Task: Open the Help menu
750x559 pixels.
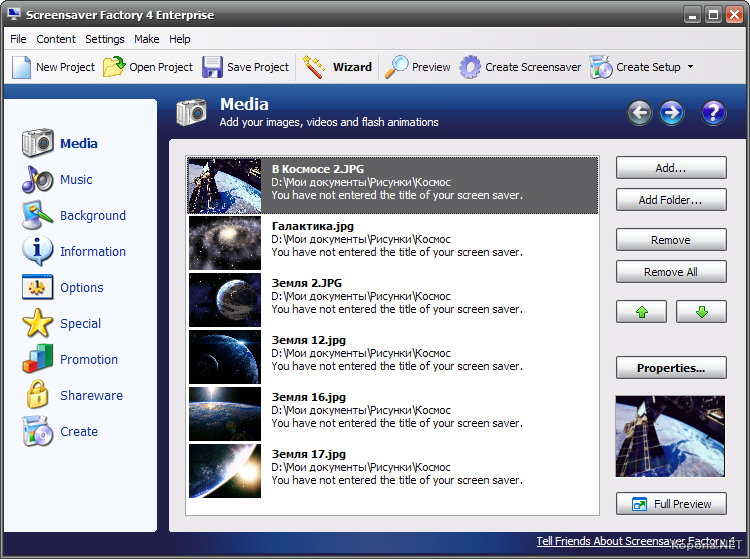Action: (x=179, y=39)
